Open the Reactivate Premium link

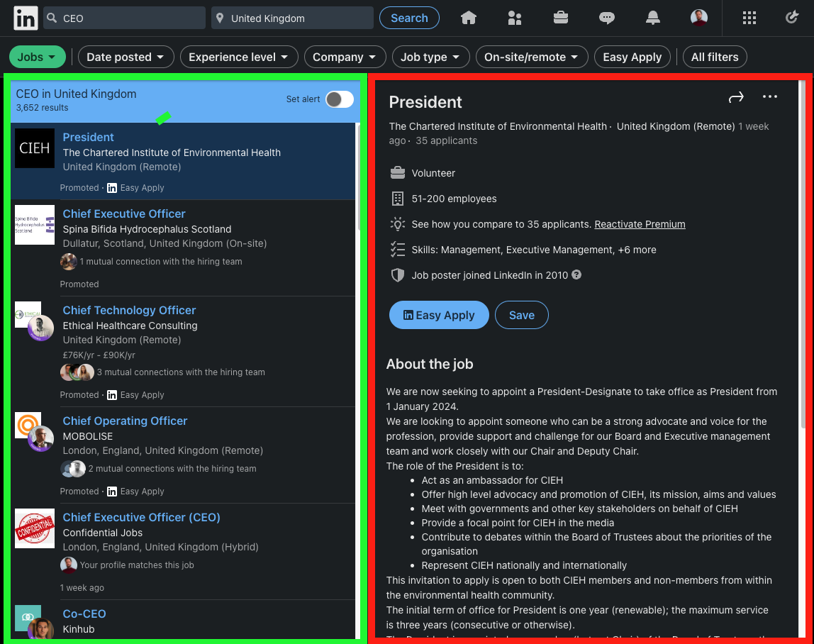point(640,223)
